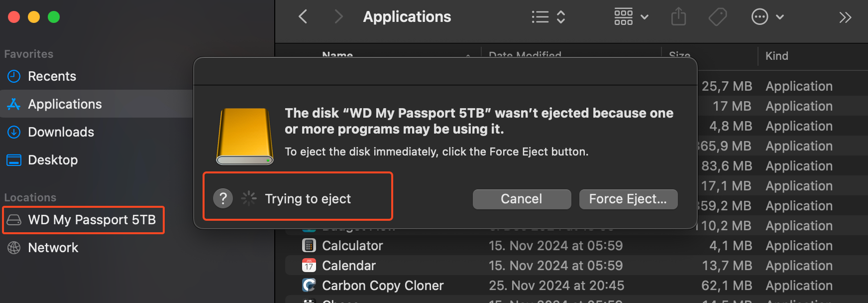Screen dimensions: 868x303
Task: Open Downloads from the sidebar
Action: coord(61,132)
